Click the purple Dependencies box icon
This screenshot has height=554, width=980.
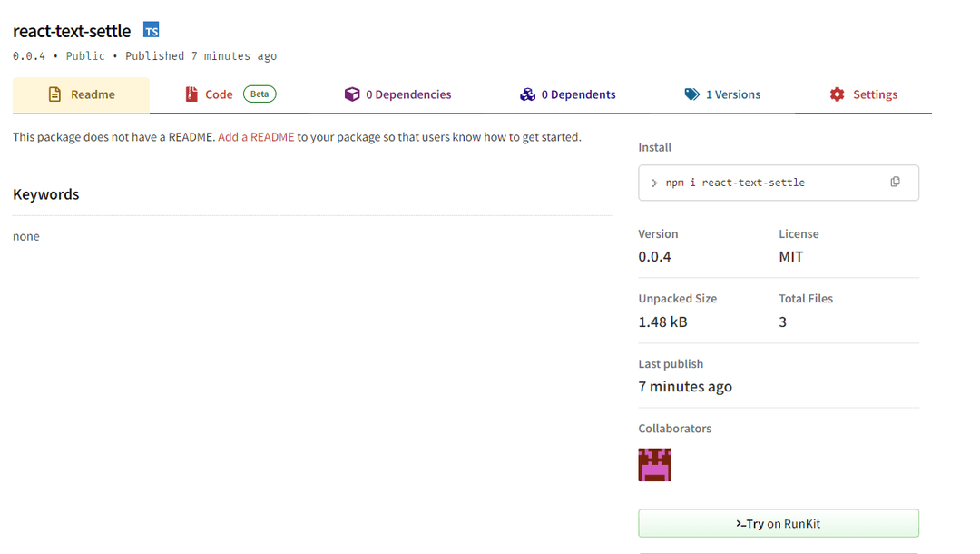click(x=352, y=94)
